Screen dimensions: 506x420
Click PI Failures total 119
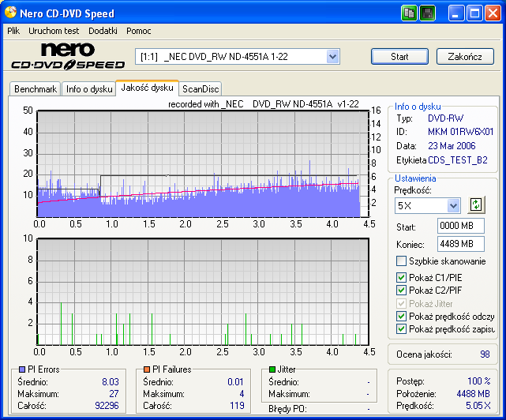pos(237,406)
